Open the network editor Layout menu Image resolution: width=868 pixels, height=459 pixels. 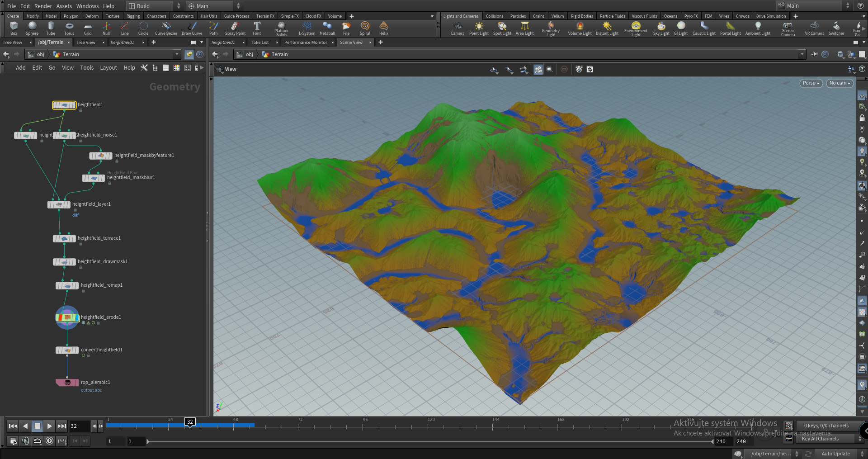[108, 68]
